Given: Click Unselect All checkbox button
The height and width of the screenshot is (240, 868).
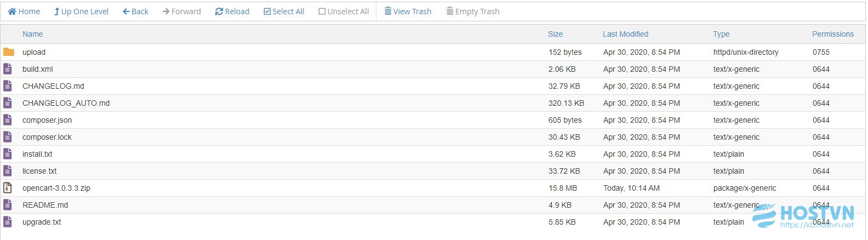Looking at the screenshot, I should coord(344,12).
